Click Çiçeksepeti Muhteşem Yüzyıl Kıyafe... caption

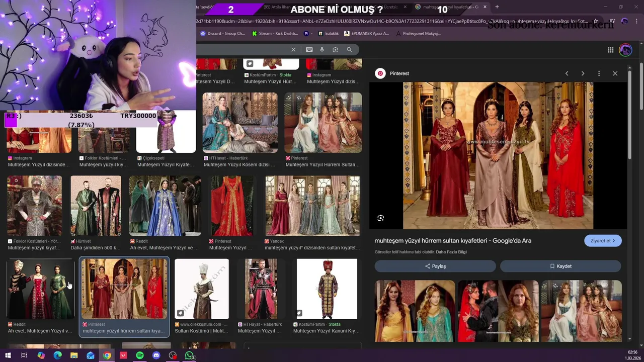coord(166,164)
